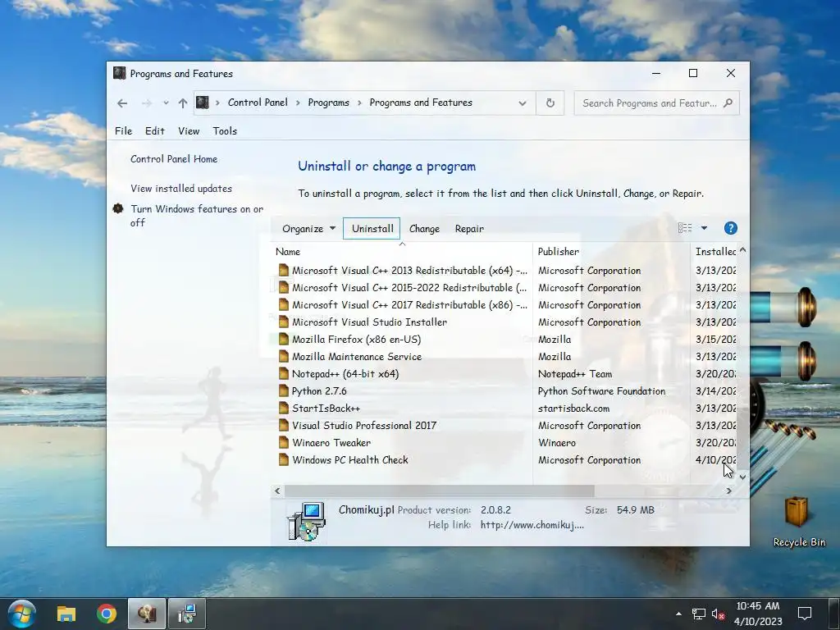Open the Edit menu
The image size is (840, 630).
click(155, 130)
